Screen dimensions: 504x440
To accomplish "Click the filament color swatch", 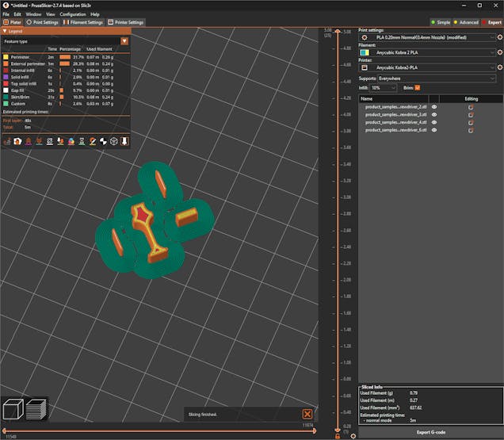I will pos(364,52).
